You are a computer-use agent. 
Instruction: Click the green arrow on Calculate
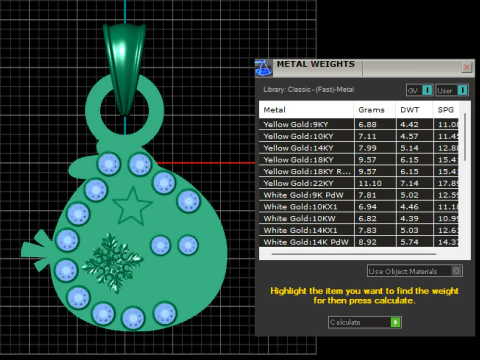click(395, 322)
